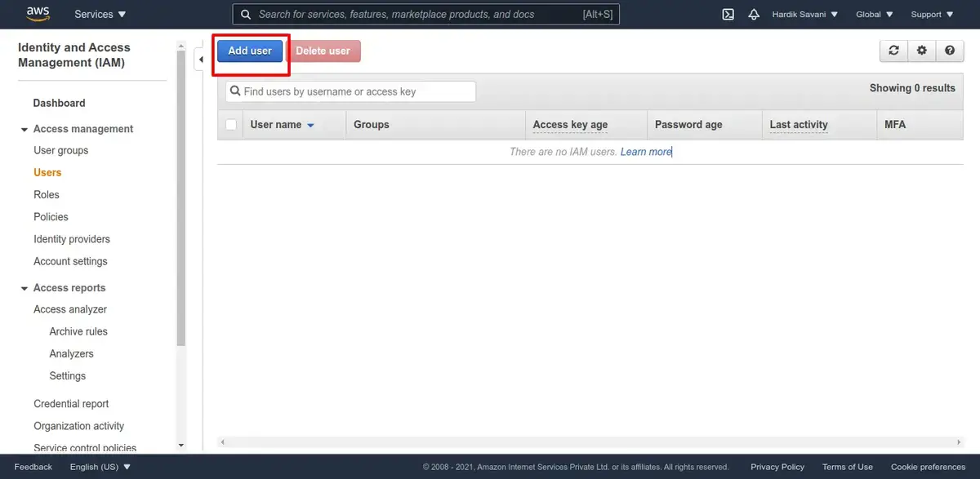Open Archive rules under Access analyzer

[78, 331]
